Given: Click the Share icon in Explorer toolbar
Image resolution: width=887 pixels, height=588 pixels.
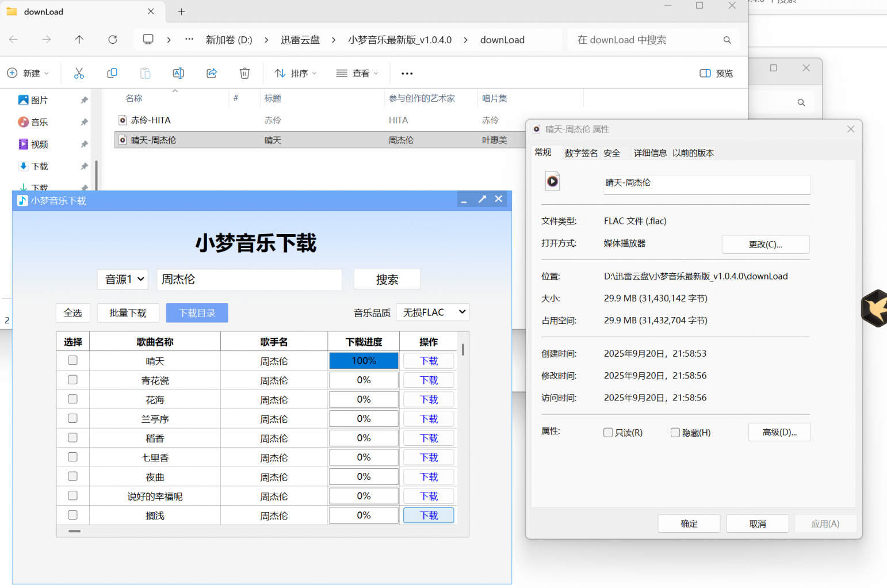Looking at the screenshot, I should click(x=212, y=73).
